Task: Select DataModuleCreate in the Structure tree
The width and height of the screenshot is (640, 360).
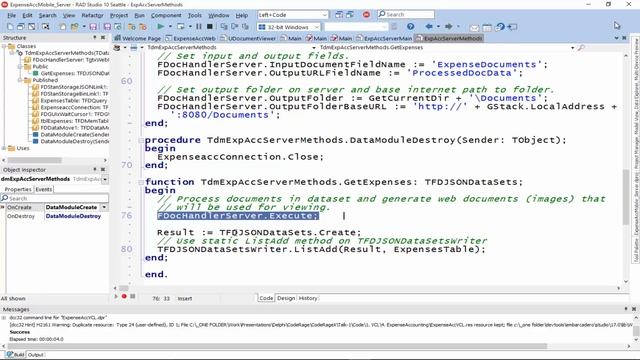Action: point(71,134)
